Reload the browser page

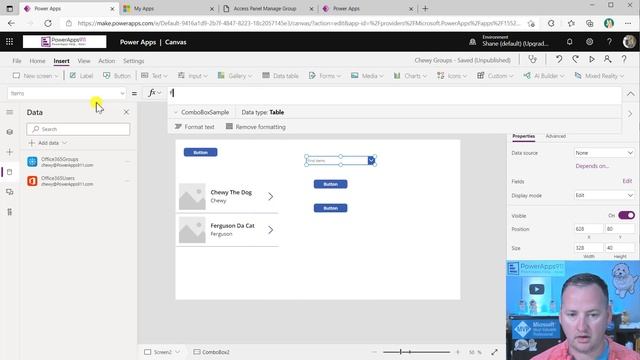48,23
